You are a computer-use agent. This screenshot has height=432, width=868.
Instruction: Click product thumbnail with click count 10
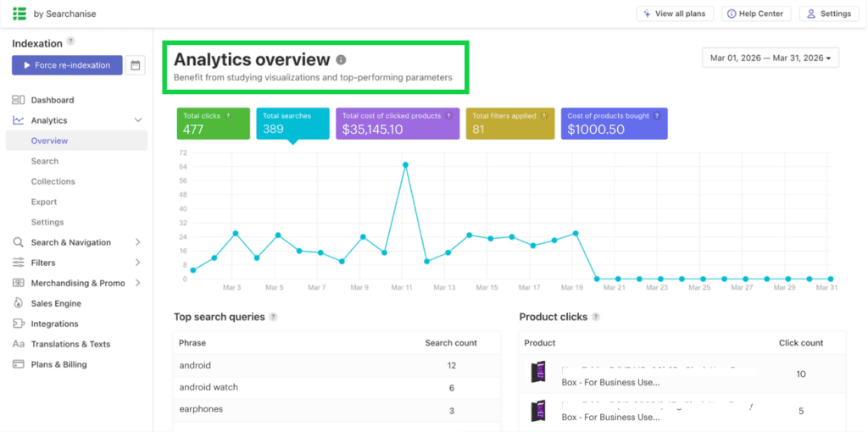[537, 372]
